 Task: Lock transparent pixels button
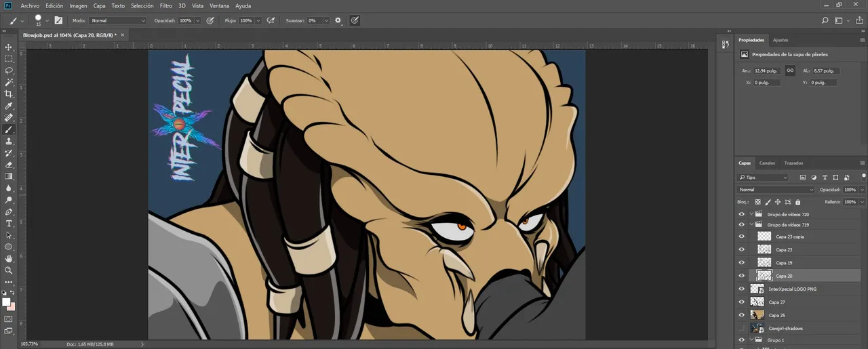pyautogui.click(x=758, y=202)
